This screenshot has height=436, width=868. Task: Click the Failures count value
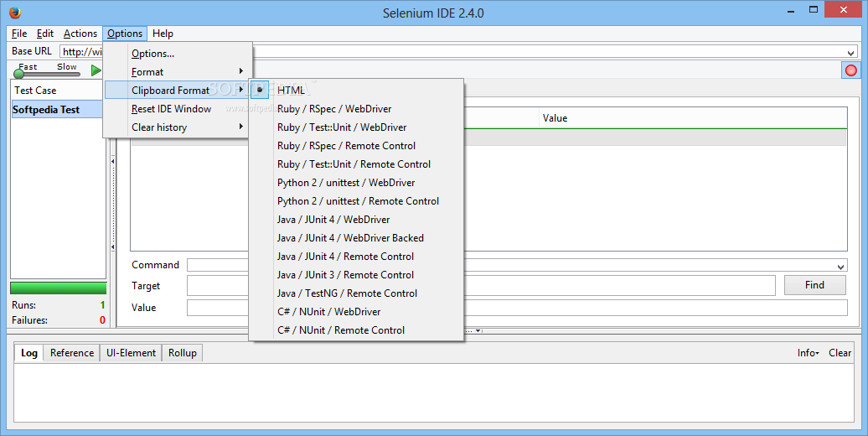(102, 320)
